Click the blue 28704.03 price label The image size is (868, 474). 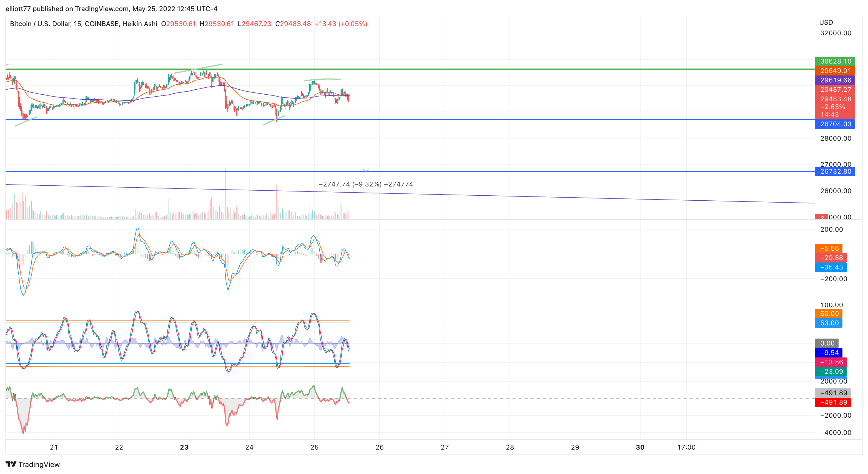(835, 124)
